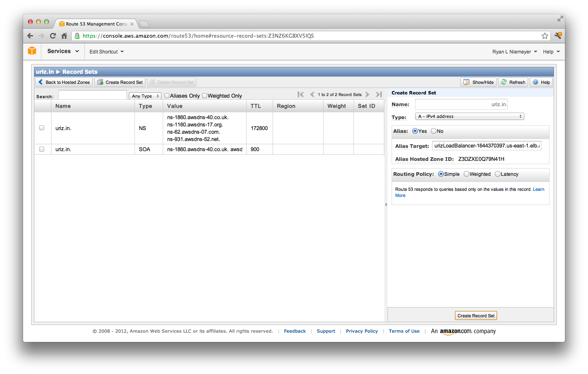Open the Any Type filter dropdown
588x374 pixels.
pyautogui.click(x=145, y=96)
